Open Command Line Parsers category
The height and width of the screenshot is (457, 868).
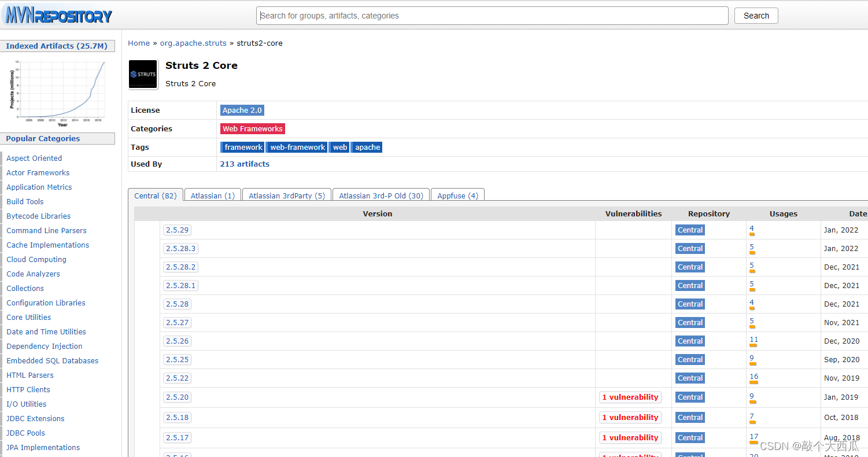click(x=47, y=230)
